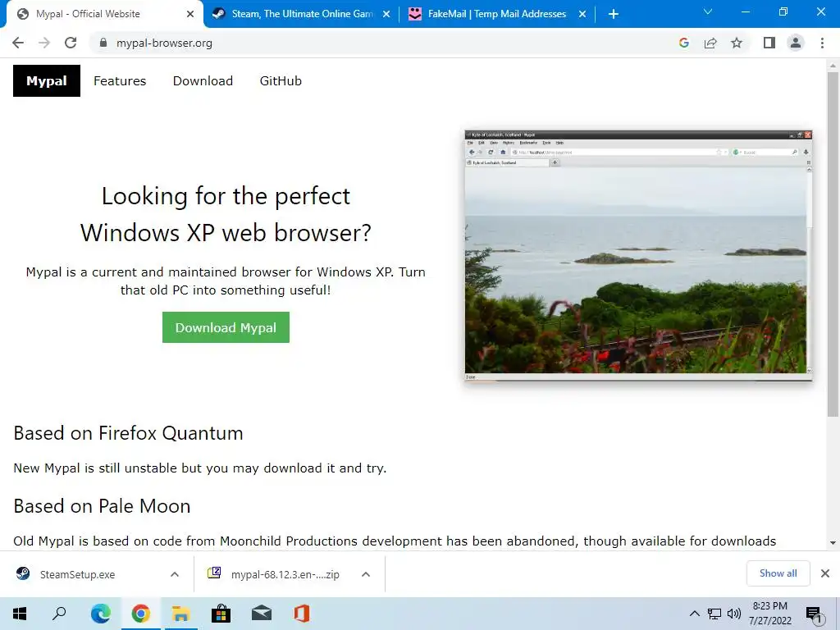The height and width of the screenshot is (630, 840).
Task: Bookmark this page with star icon
Action: point(737,43)
